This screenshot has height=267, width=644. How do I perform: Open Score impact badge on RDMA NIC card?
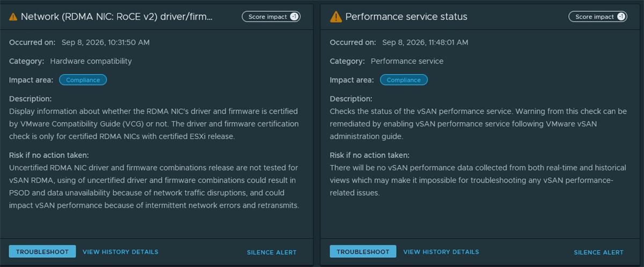pyautogui.click(x=271, y=17)
